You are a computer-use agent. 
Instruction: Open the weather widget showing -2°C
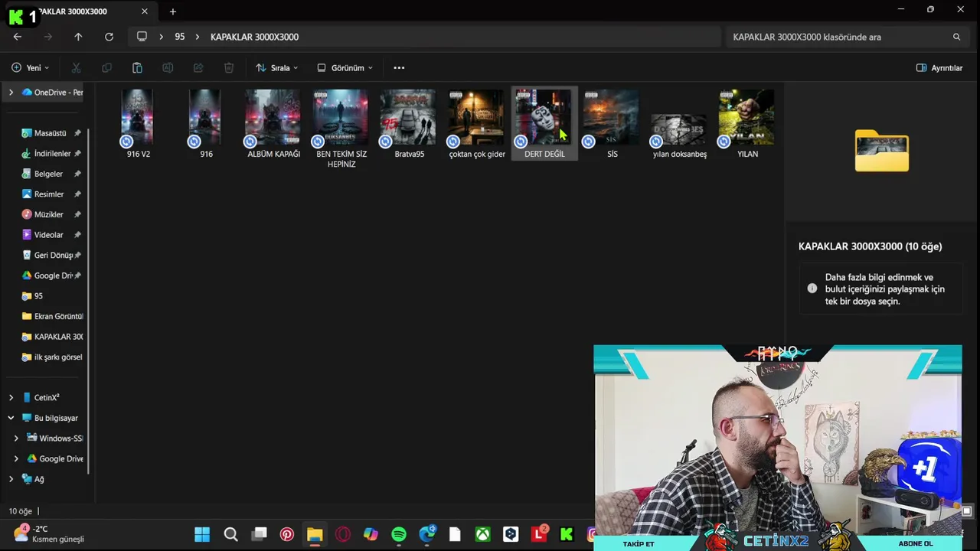(x=47, y=534)
